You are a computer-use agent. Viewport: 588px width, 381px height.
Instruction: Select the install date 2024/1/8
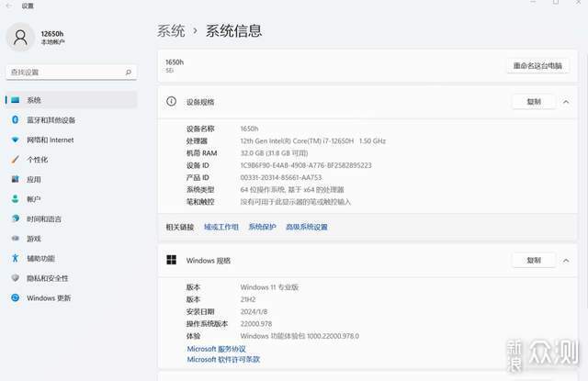(254, 312)
